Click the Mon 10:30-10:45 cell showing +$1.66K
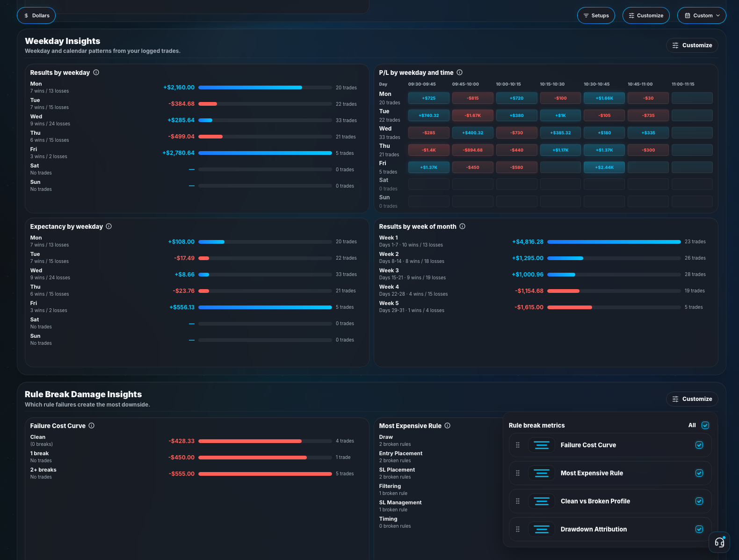Viewport: 739px width, 560px height. click(x=604, y=98)
